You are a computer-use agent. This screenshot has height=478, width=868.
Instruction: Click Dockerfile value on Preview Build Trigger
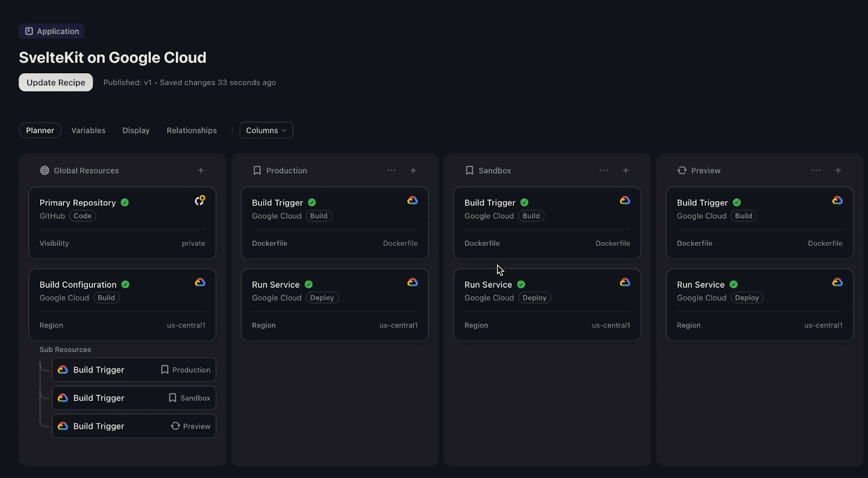point(825,243)
